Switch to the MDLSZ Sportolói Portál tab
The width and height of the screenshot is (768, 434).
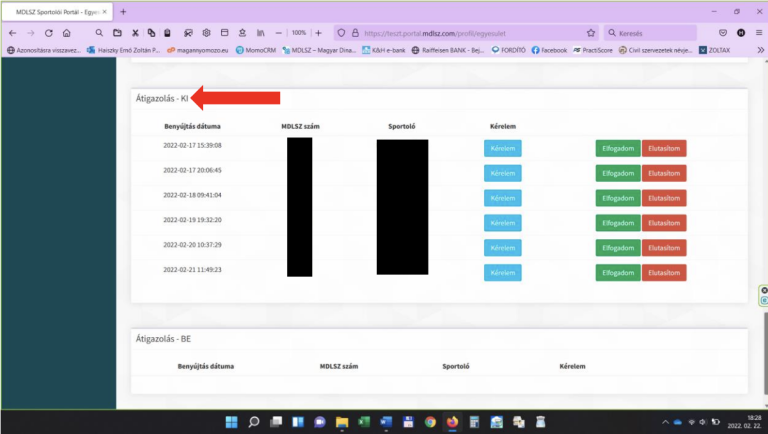point(55,11)
